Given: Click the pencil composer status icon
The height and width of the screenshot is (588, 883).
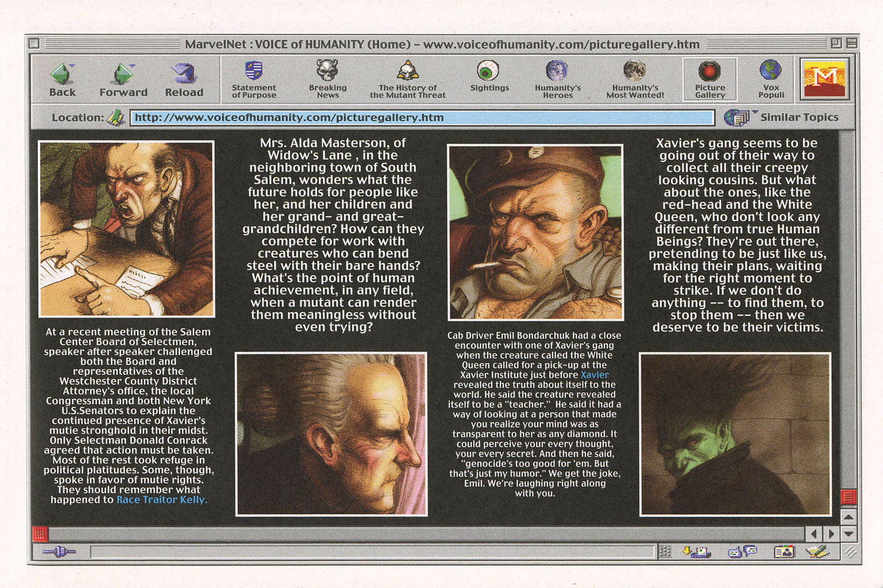Looking at the screenshot, I should (817, 552).
